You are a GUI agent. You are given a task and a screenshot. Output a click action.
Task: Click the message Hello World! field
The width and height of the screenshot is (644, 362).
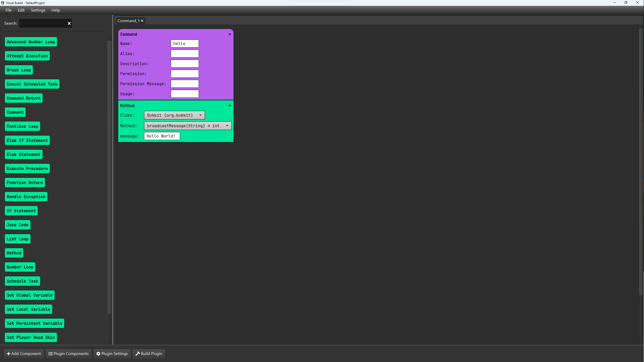click(x=162, y=136)
